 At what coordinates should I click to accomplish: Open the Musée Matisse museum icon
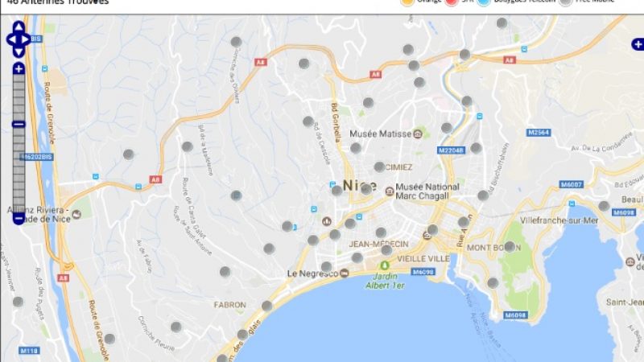coord(418,134)
